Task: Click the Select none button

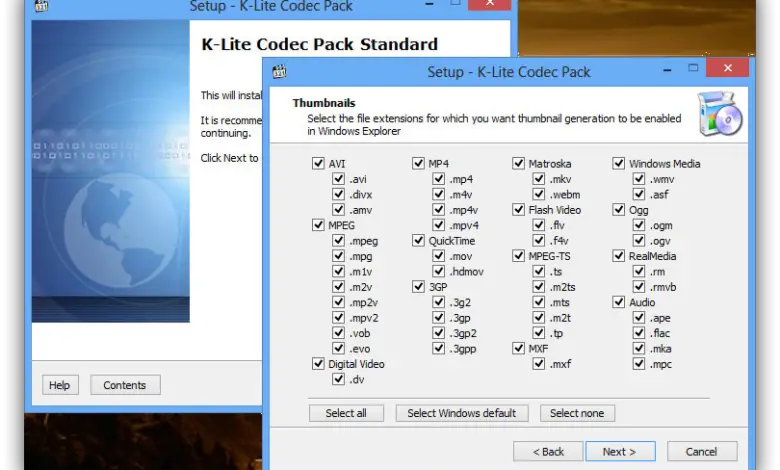Action: coord(577,413)
